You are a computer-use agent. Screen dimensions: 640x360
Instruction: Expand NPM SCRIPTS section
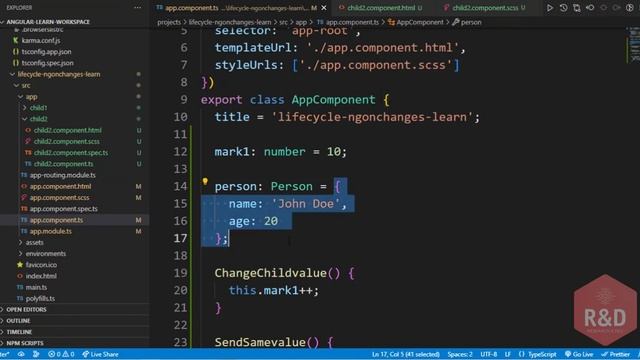(24, 343)
